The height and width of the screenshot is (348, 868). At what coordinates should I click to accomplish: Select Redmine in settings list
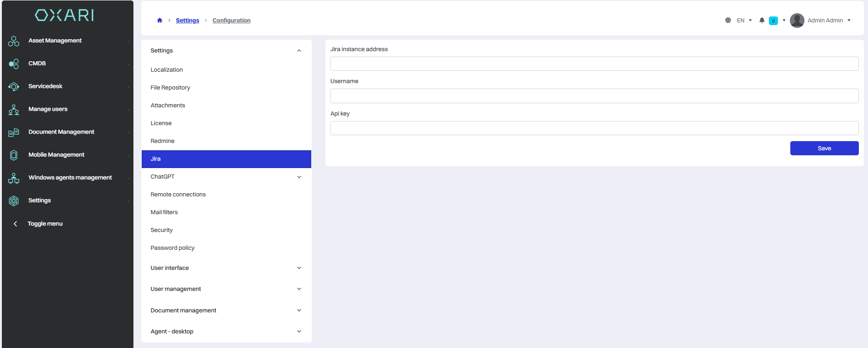point(163,141)
